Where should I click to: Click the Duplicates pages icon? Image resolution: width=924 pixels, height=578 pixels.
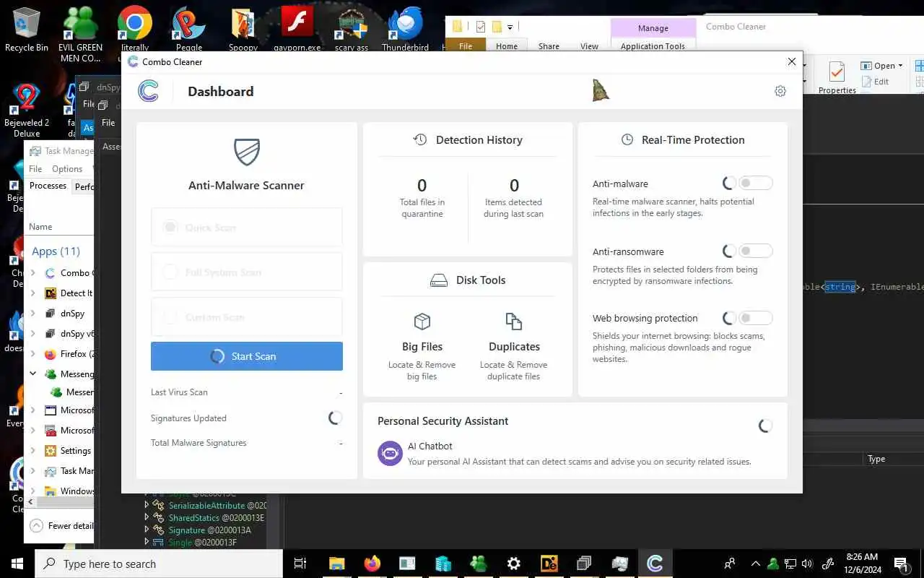click(x=513, y=321)
